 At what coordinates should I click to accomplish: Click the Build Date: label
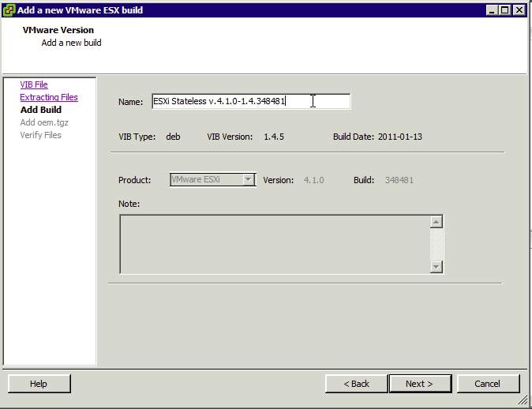[353, 137]
